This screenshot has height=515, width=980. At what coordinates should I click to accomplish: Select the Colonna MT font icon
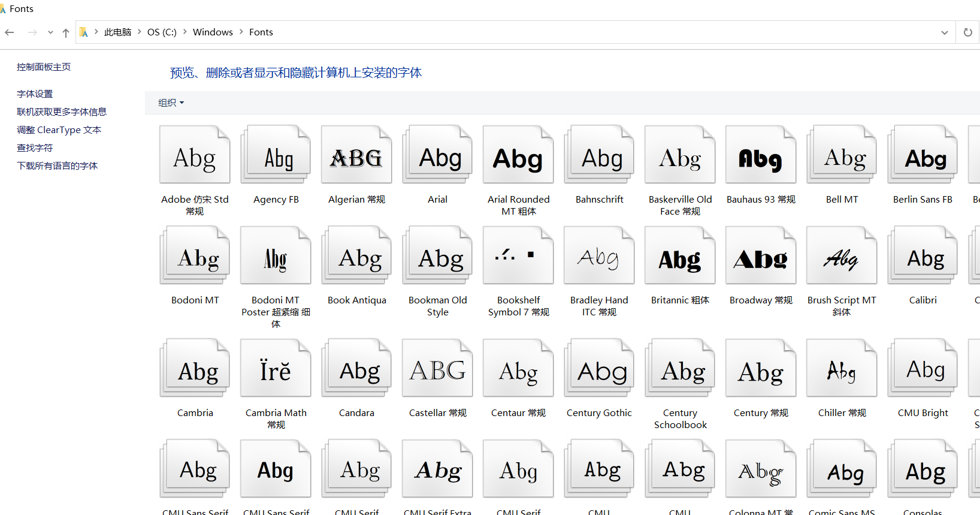click(761, 469)
